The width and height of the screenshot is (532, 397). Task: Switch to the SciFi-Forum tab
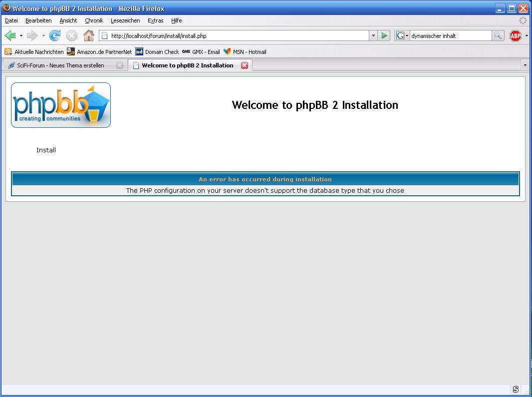coord(60,65)
